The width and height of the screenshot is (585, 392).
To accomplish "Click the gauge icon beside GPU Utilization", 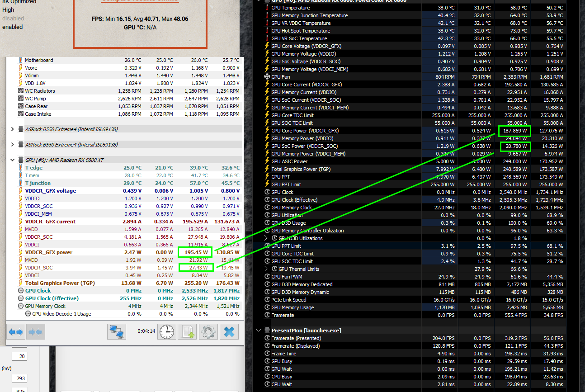I will 267,215.
